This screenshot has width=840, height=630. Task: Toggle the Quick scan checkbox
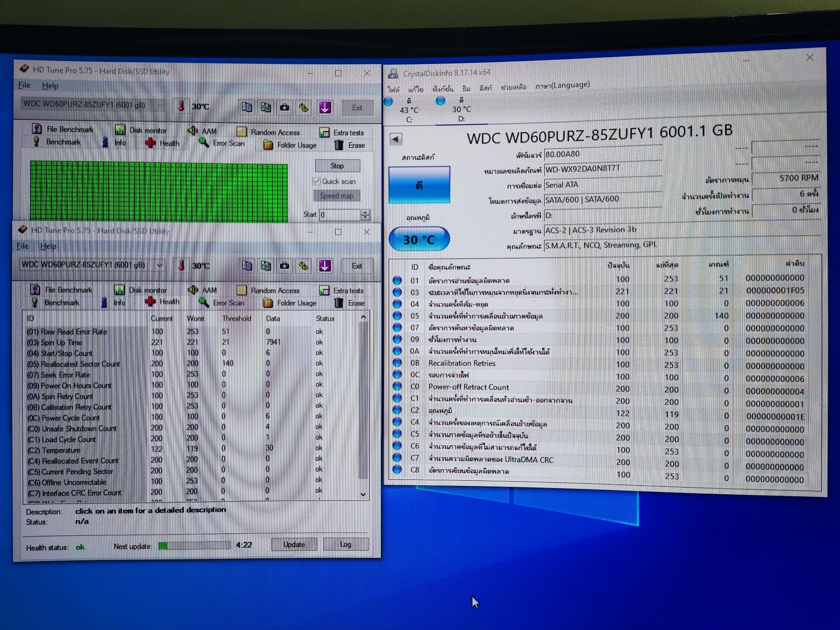click(317, 181)
